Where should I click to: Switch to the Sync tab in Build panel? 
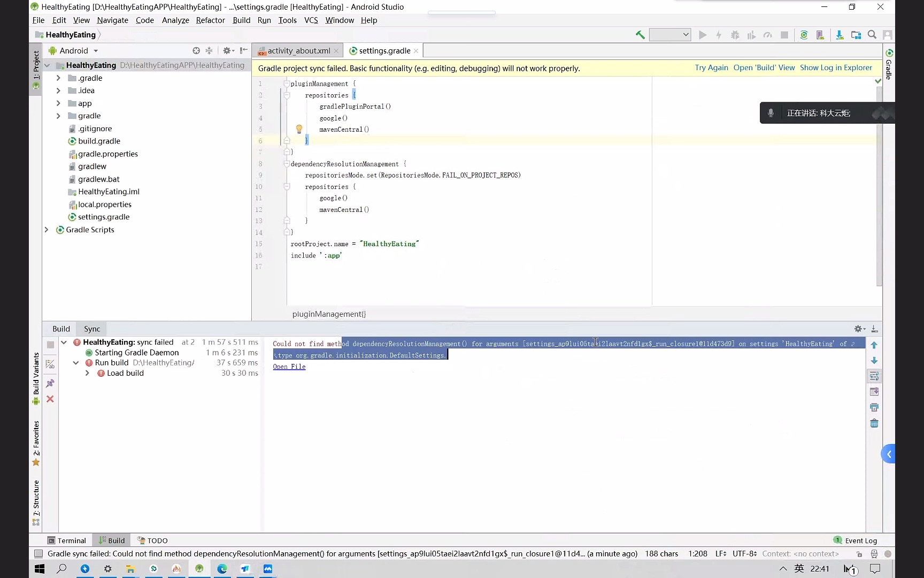(92, 329)
